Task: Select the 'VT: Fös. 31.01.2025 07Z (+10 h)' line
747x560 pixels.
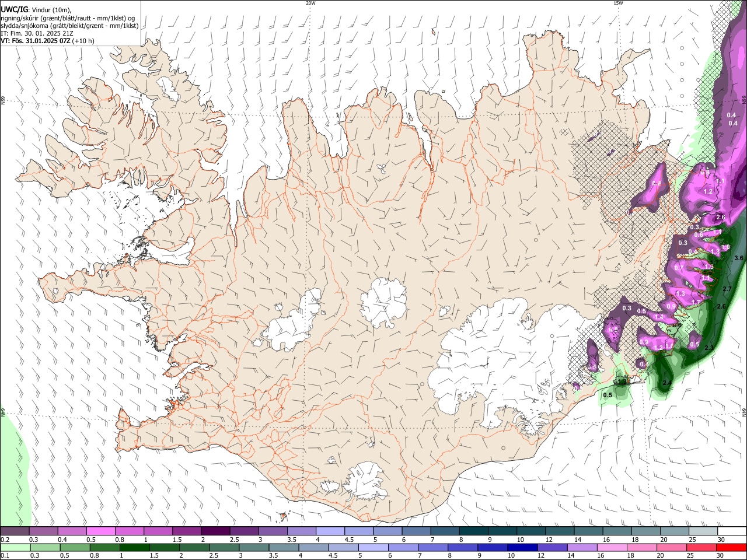Action: pyautogui.click(x=47, y=41)
